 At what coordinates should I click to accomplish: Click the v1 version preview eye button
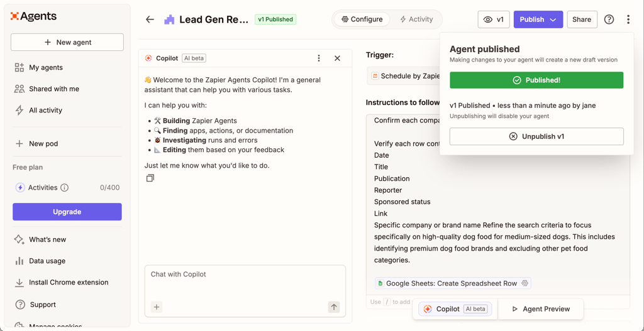[x=494, y=19]
